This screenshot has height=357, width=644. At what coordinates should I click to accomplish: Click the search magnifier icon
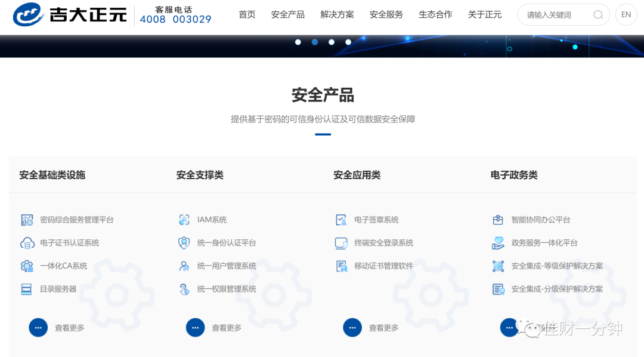(598, 15)
